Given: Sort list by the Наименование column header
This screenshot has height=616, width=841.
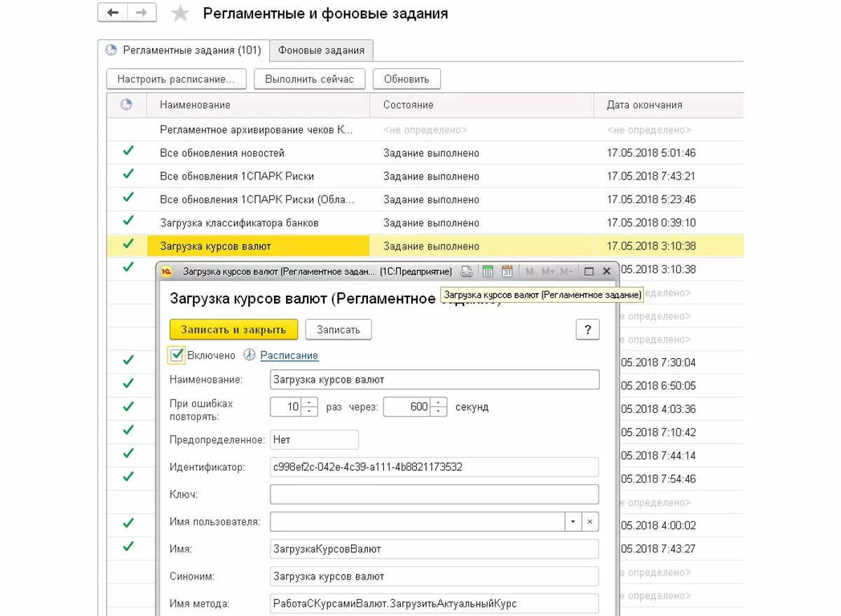Looking at the screenshot, I should coord(195,105).
